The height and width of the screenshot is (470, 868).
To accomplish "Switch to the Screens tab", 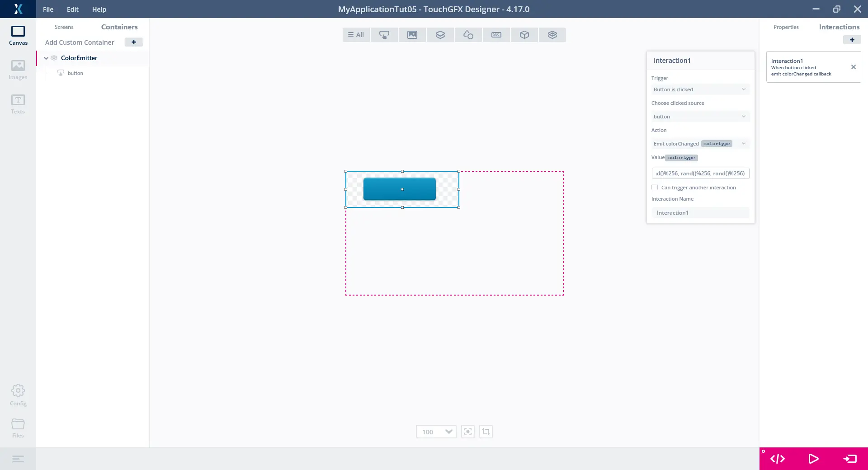I will (64, 27).
